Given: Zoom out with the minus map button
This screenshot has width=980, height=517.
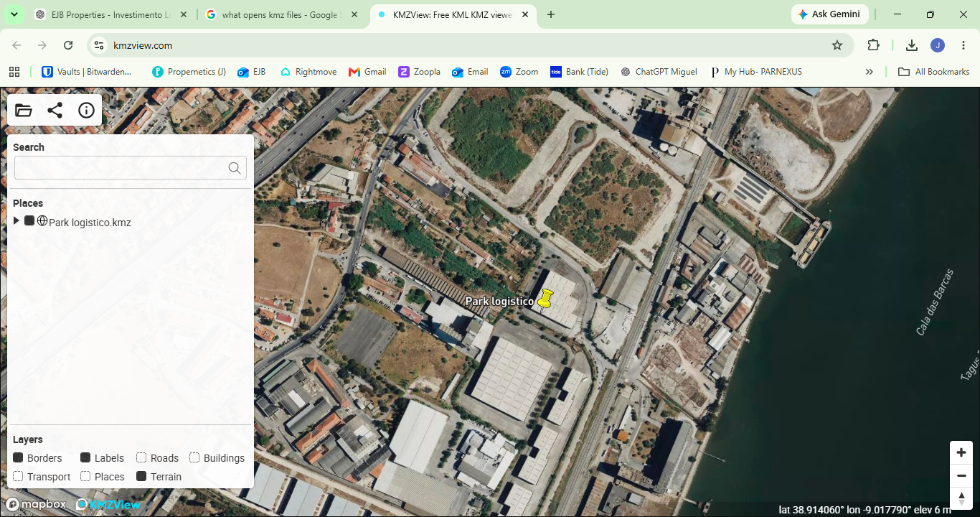Looking at the screenshot, I should coord(961,475).
